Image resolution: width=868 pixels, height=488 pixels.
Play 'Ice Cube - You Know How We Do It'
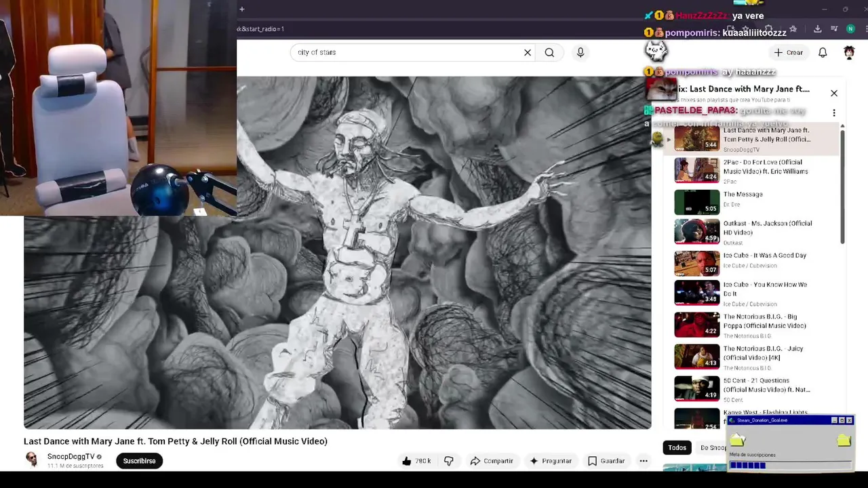[753, 293]
